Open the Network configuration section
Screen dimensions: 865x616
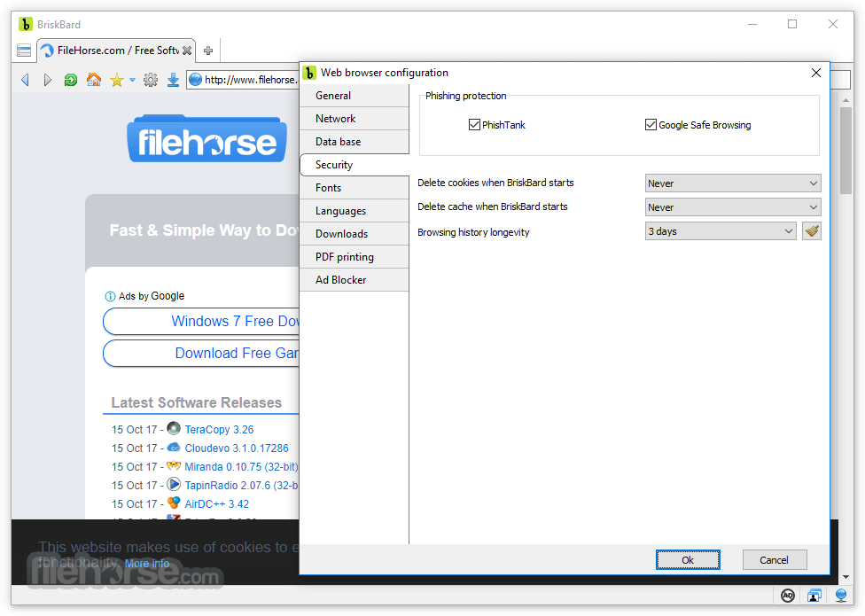pyautogui.click(x=355, y=119)
